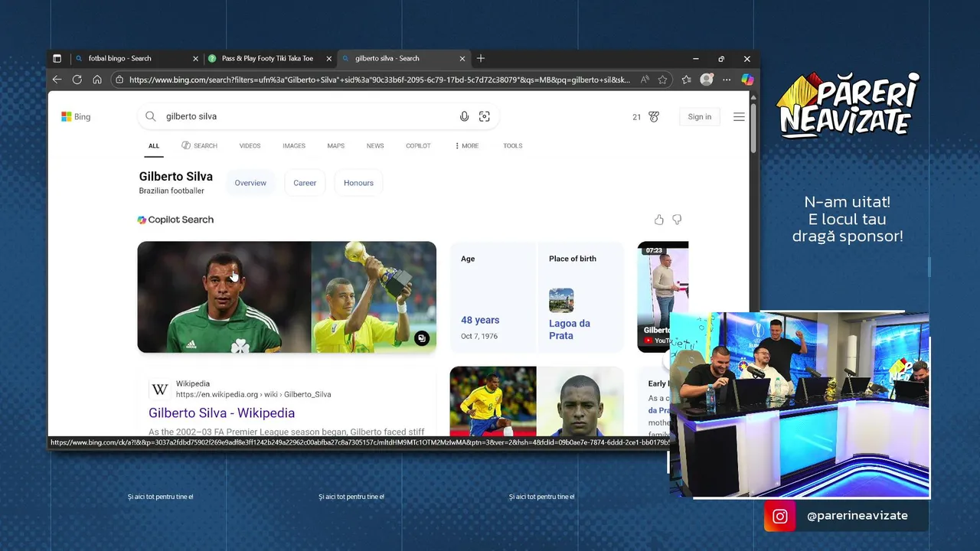
Task: Click the Bing logo
Action: pos(76,116)
